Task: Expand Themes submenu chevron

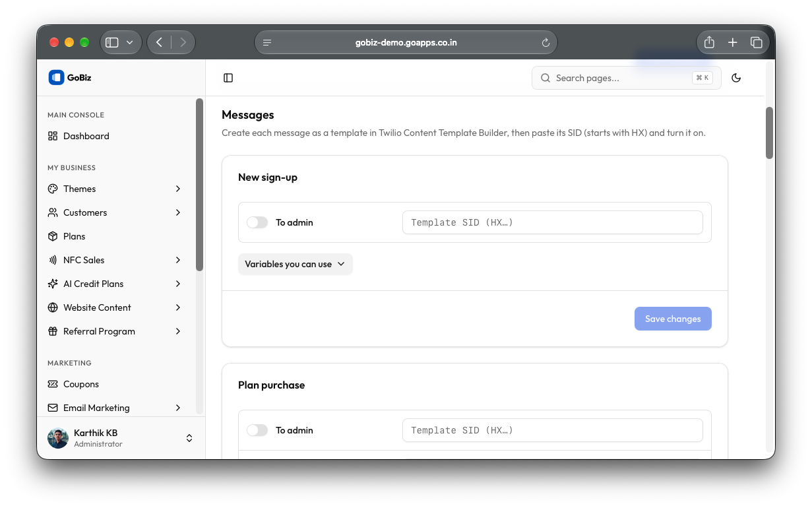Action: (178, 189)
